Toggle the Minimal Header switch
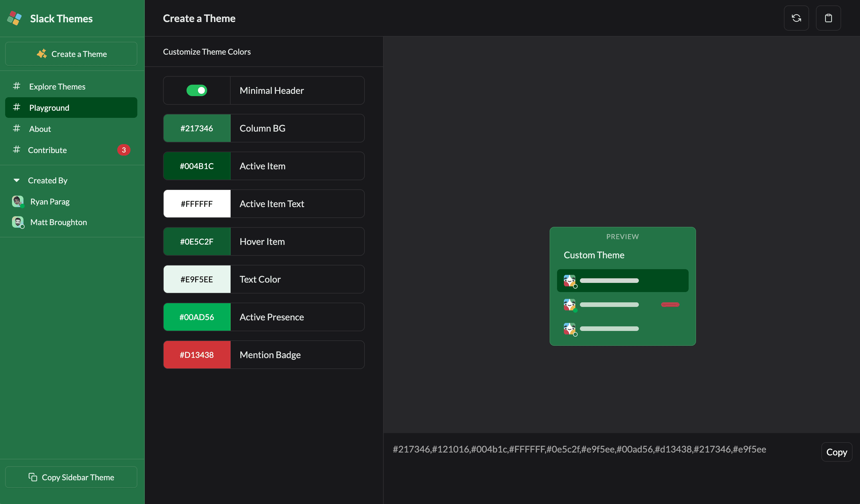 tap(197, 90)
